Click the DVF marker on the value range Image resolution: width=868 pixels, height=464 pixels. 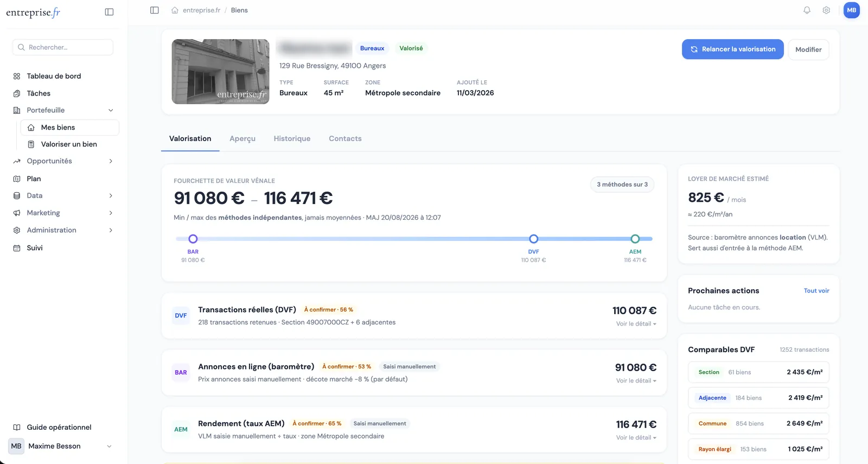point(533,239)
